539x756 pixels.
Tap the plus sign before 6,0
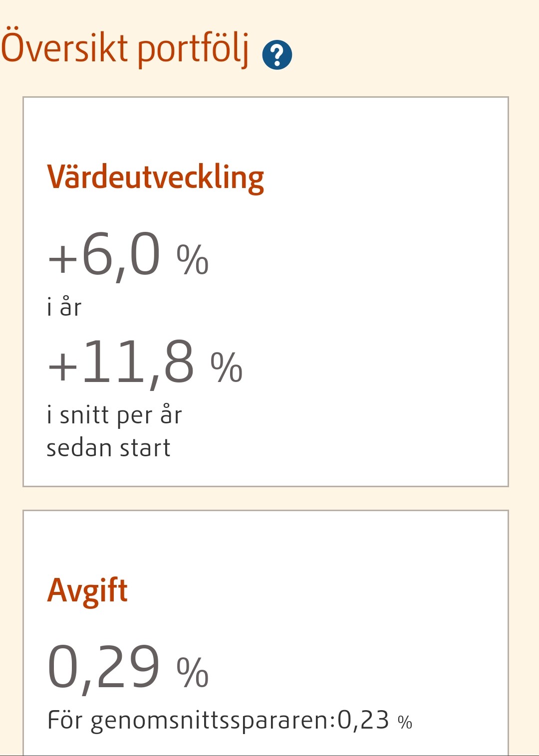tap(62, 259)
